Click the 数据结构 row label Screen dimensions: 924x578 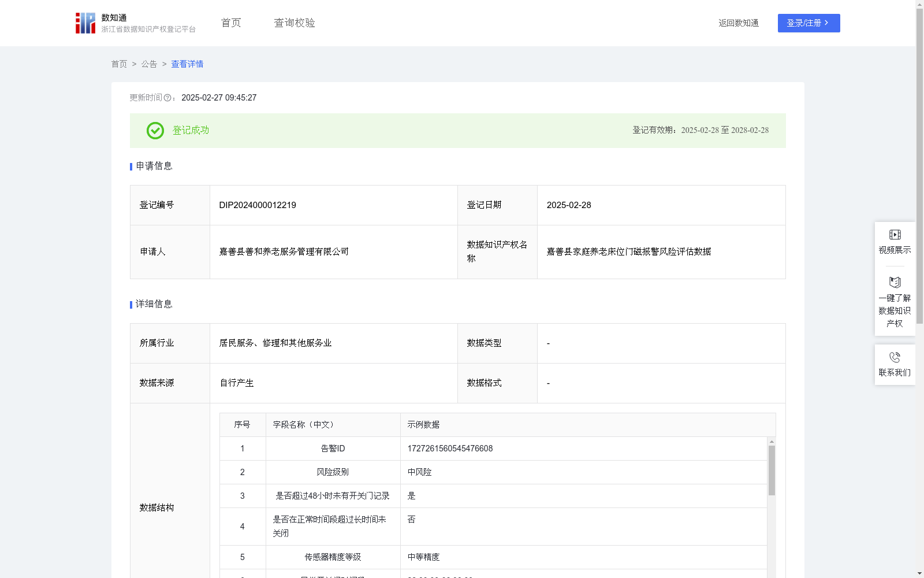point(157,508)
